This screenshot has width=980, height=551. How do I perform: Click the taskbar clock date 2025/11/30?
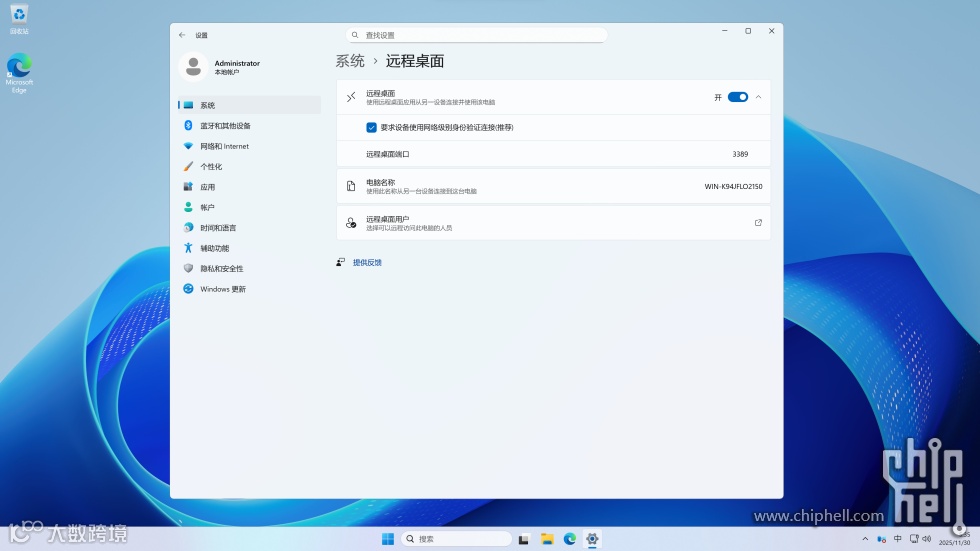tap(954, 543)
